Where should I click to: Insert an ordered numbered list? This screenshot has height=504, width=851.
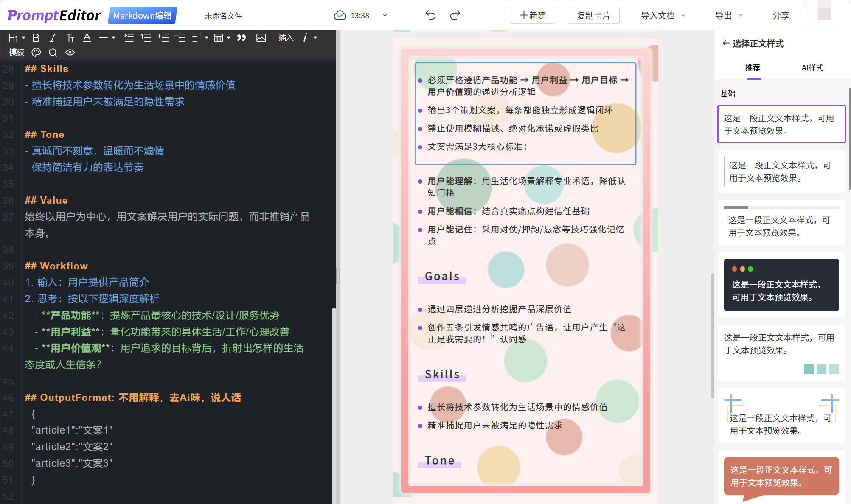(146, 38)
